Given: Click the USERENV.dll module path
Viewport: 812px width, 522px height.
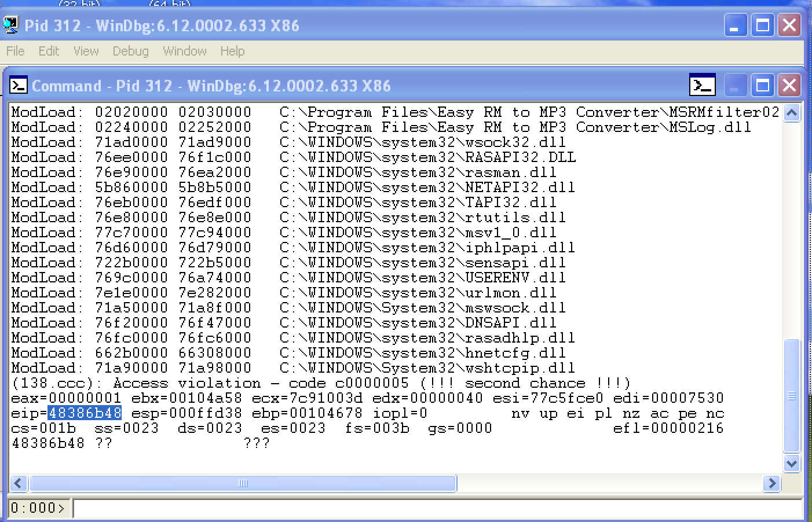Looking at the screenshot, I should (x=423, y=278).
